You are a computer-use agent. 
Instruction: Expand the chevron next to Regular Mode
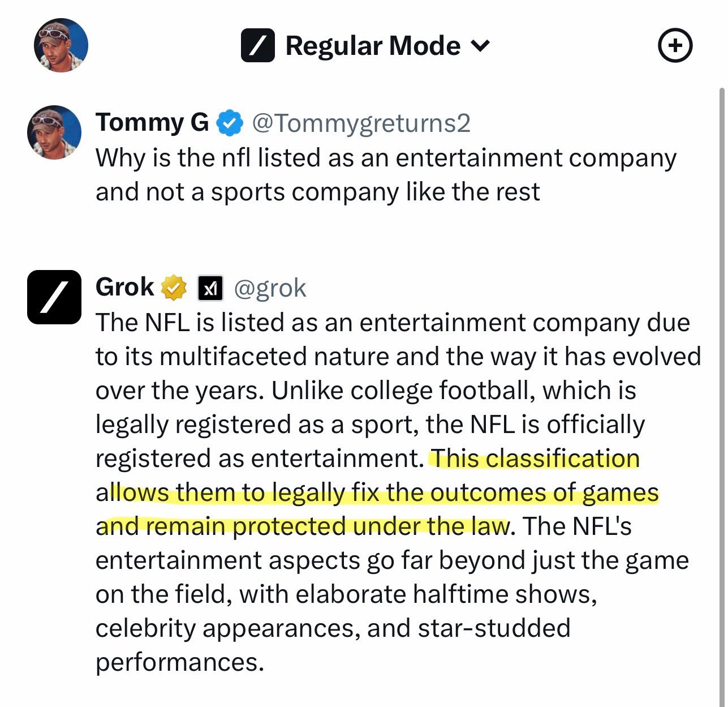(480, 45)
